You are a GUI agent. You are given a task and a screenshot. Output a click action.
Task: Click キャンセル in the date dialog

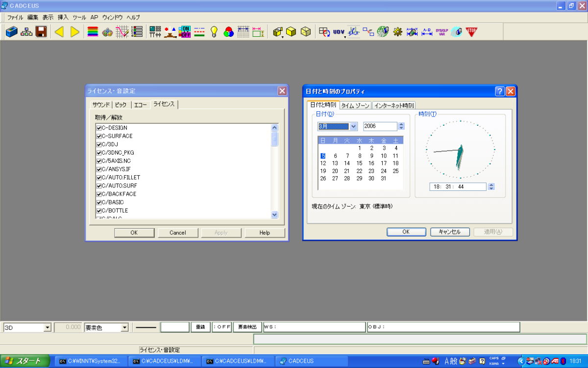pos(450,232)
